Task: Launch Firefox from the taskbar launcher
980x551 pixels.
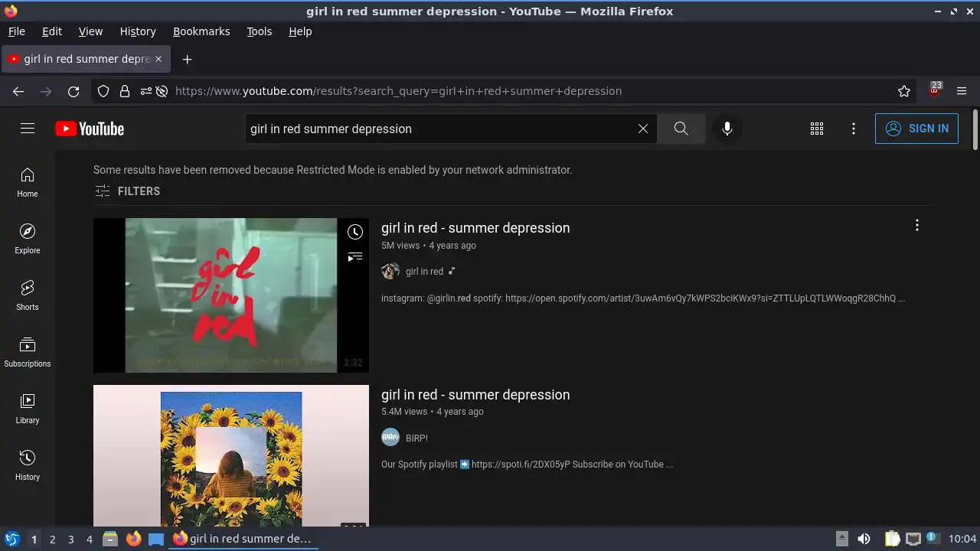Action: tap(134, 539)
